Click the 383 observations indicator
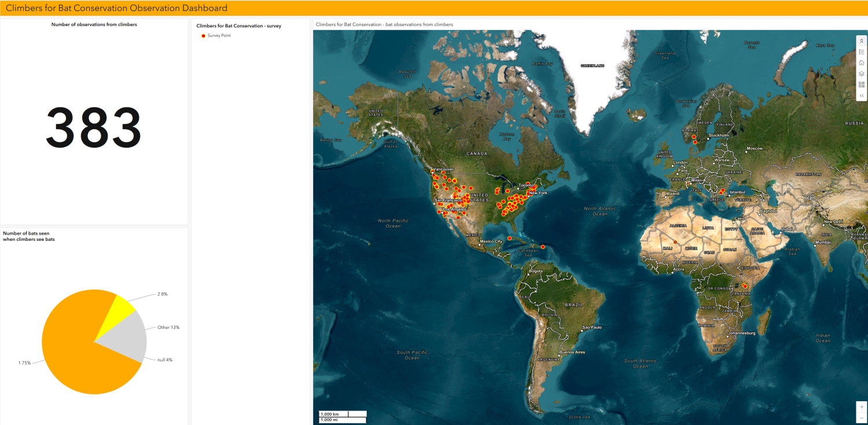This screenshot has width=868, height=425. point(94,127)
